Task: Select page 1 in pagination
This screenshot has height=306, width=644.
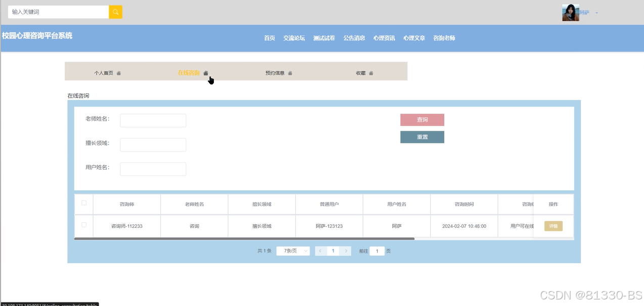Action: click(x=333, y=251)
